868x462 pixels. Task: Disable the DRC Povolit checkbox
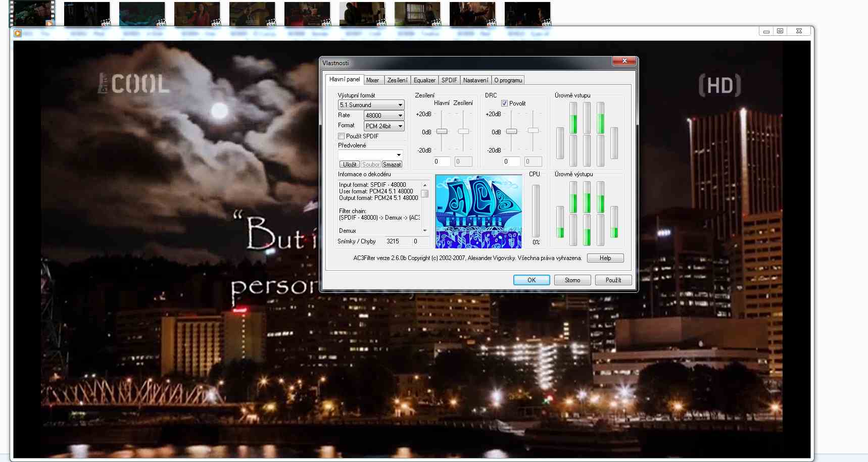pos(504,103)
